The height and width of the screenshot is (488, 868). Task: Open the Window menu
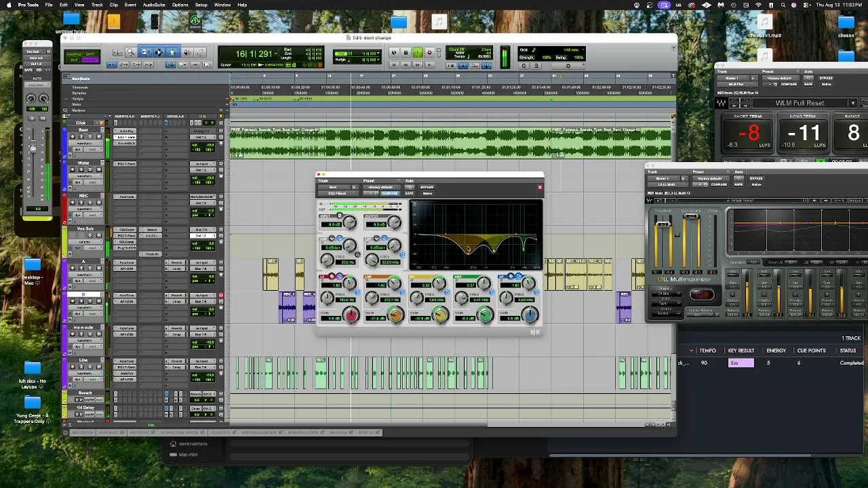tap(222, 5)
